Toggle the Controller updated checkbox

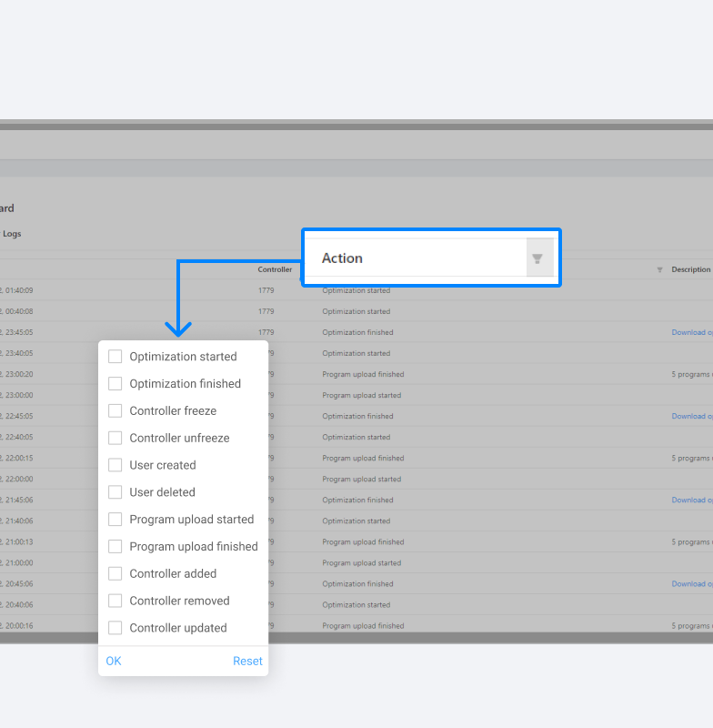115,628
